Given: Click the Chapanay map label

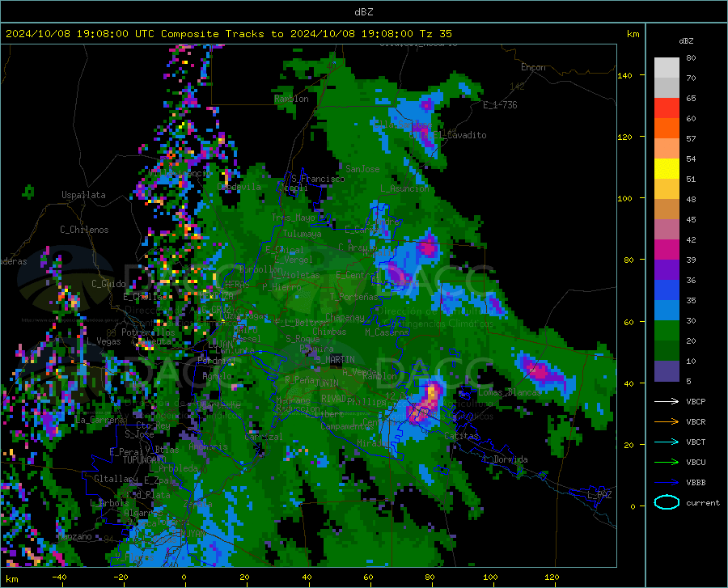Looking at the screenshot, I should [x=345, y=317].
